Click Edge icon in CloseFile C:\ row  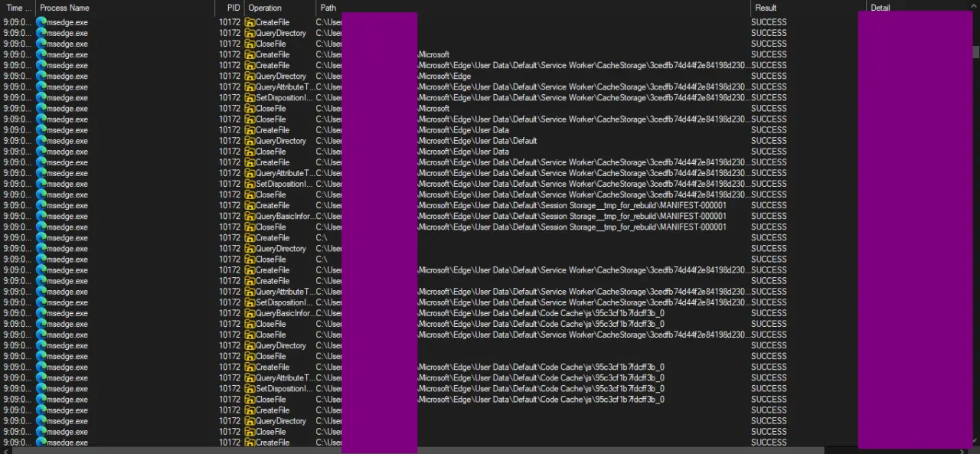(41, 260)
